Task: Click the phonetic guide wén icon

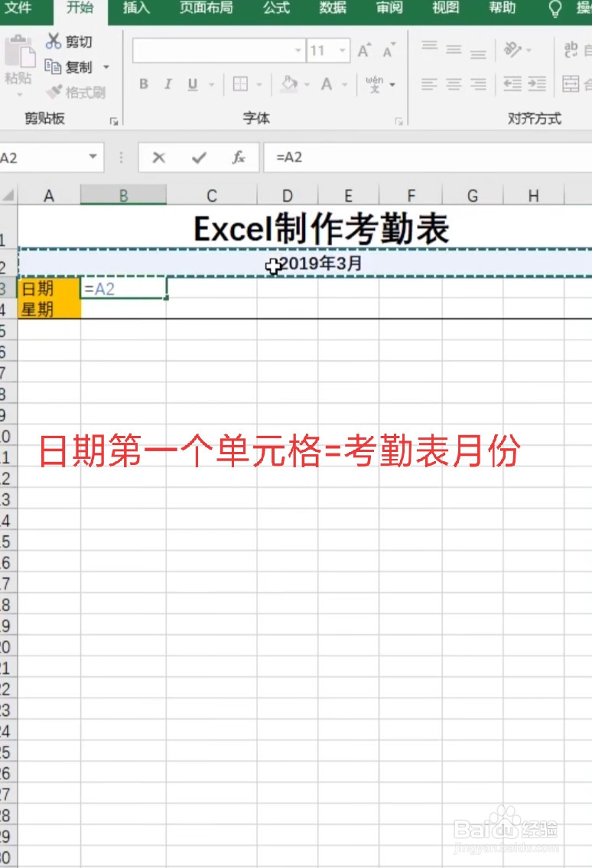Action: 374,84
